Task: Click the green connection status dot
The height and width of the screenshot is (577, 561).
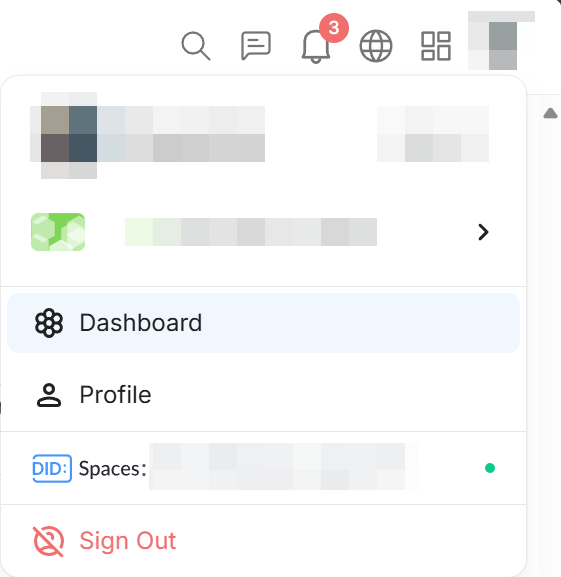Action: 490,468
